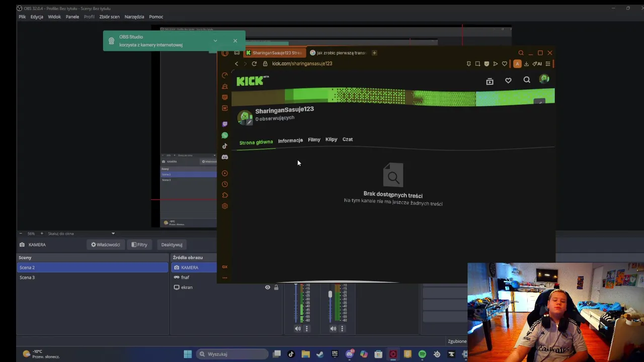Dismiss the OBS Studio camera notification
Viewport: 644px width, 362px height.
(x=235, y=41)
